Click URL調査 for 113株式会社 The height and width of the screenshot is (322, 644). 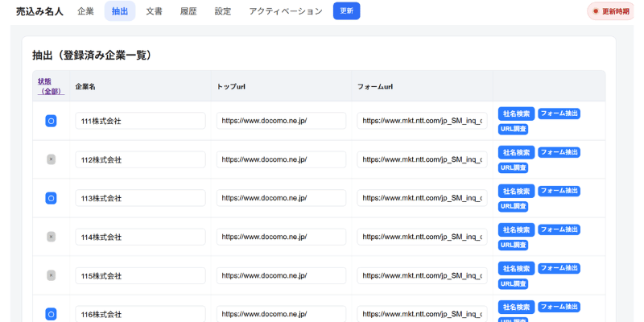[514, 206]
